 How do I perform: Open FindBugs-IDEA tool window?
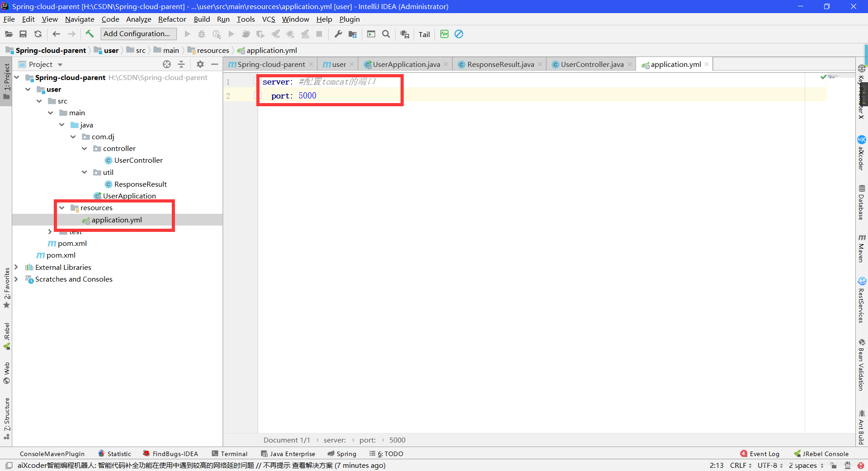170,454
